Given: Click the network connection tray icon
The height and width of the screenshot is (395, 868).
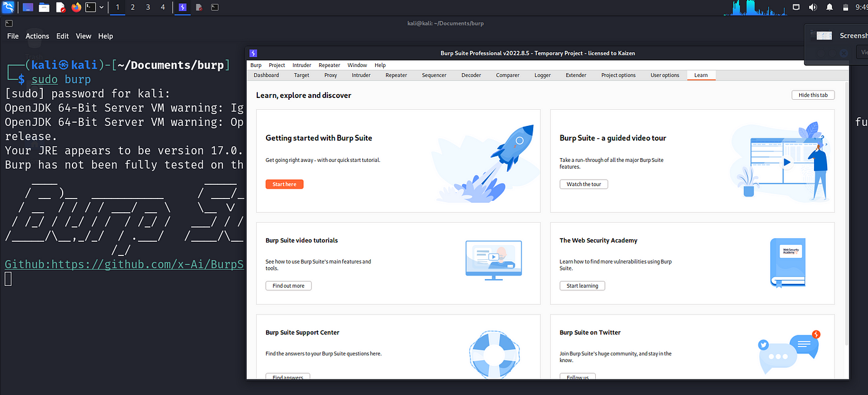Looking at the screenshot, I should click(x=797, y=7).
